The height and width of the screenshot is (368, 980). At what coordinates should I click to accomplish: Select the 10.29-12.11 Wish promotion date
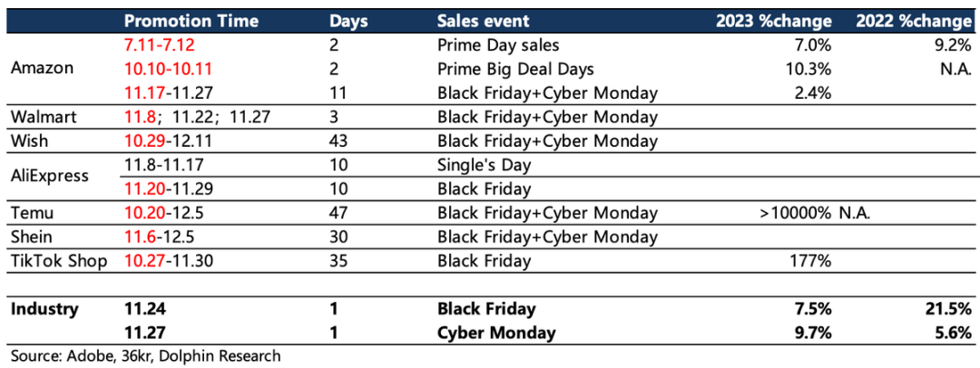click(x=169, y=140)
